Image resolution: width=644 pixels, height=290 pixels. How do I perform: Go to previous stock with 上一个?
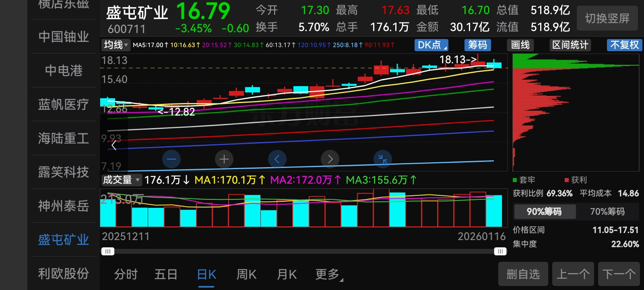point(573,274)
